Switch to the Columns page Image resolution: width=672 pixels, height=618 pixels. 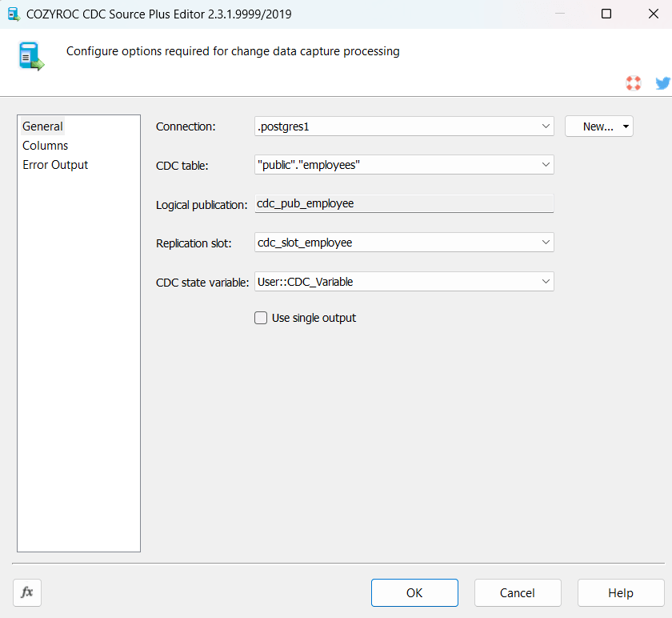click(x=45, y=146)
